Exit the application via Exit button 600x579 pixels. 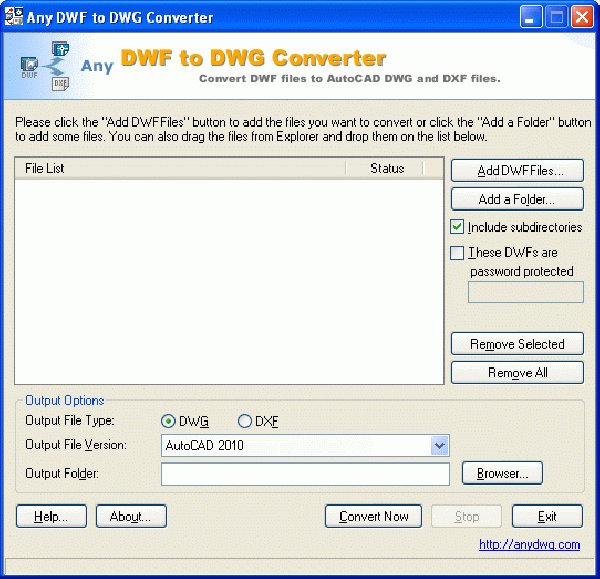click(547, 516)
